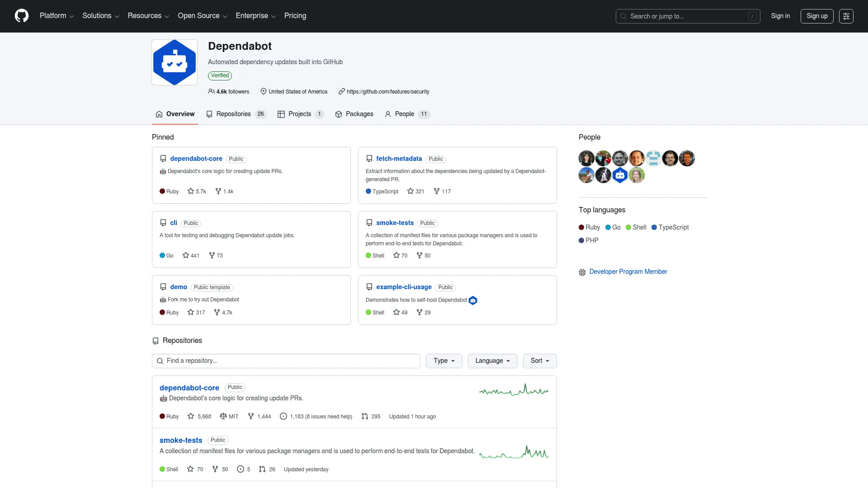The image size is (868, 488).
Task: Open the command palette icon beside Sign up
Action: click(846, 16)
